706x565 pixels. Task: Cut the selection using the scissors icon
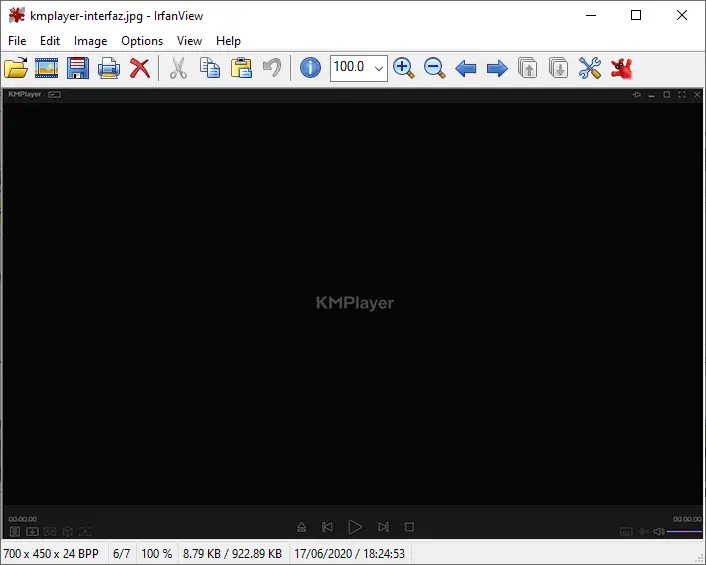[x=178, y=68]
